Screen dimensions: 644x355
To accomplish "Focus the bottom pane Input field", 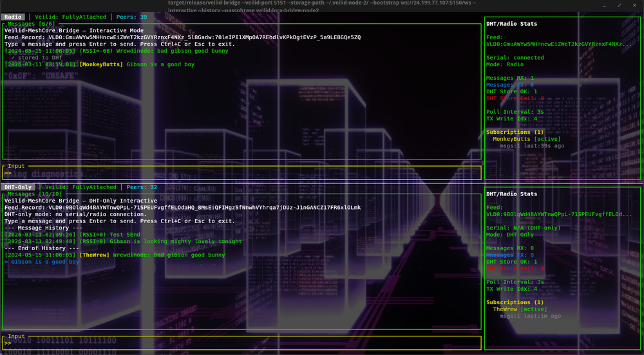I will coord(241,343).
